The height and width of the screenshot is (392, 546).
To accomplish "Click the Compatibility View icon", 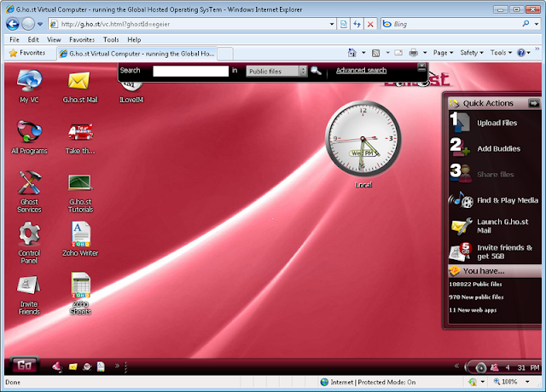I will [343, 24].
